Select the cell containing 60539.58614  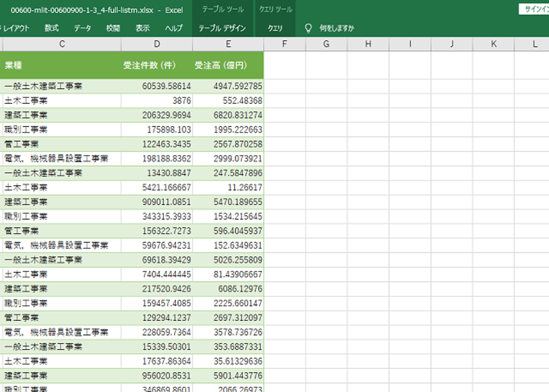157,86
